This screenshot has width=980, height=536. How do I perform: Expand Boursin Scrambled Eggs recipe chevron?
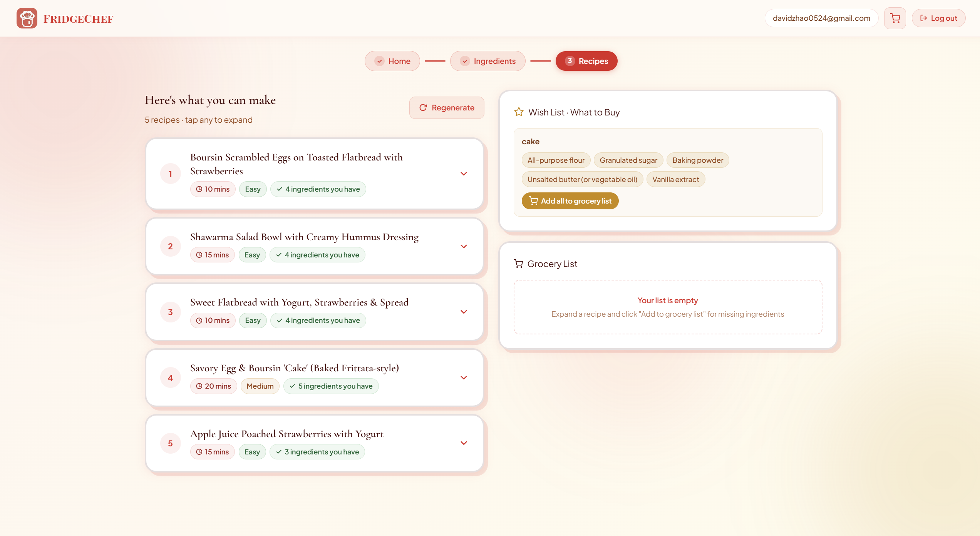[464, 174]
